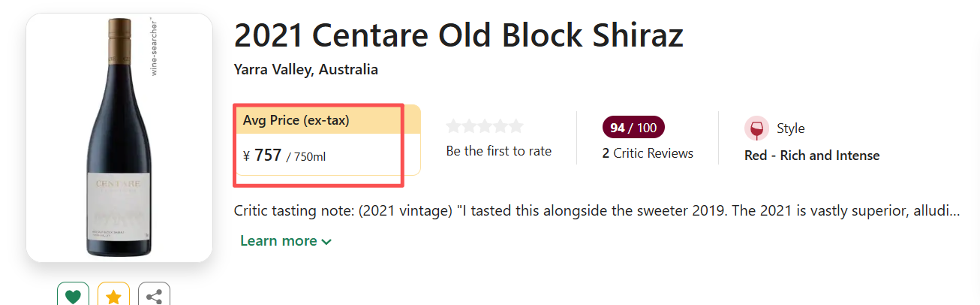Click the chevron next to Learn more

tap(326, 242)
